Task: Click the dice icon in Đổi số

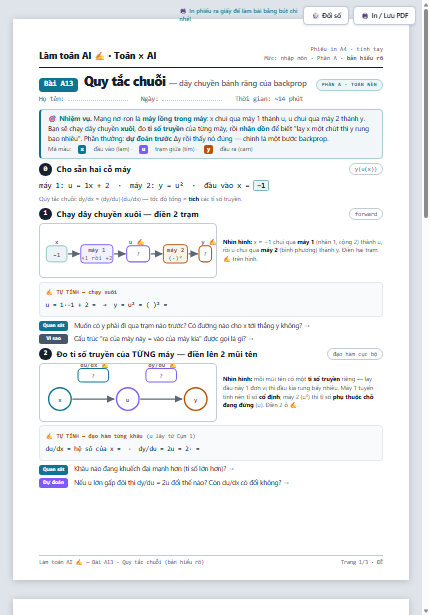Action: [x=315, y=16]
